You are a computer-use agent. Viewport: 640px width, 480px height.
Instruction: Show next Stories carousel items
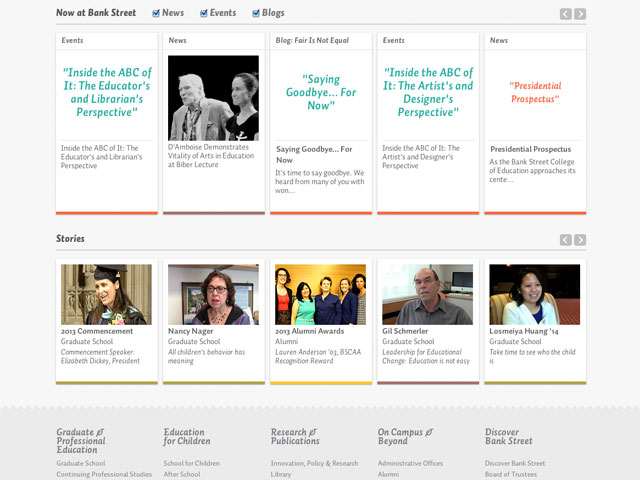point(580,240)
